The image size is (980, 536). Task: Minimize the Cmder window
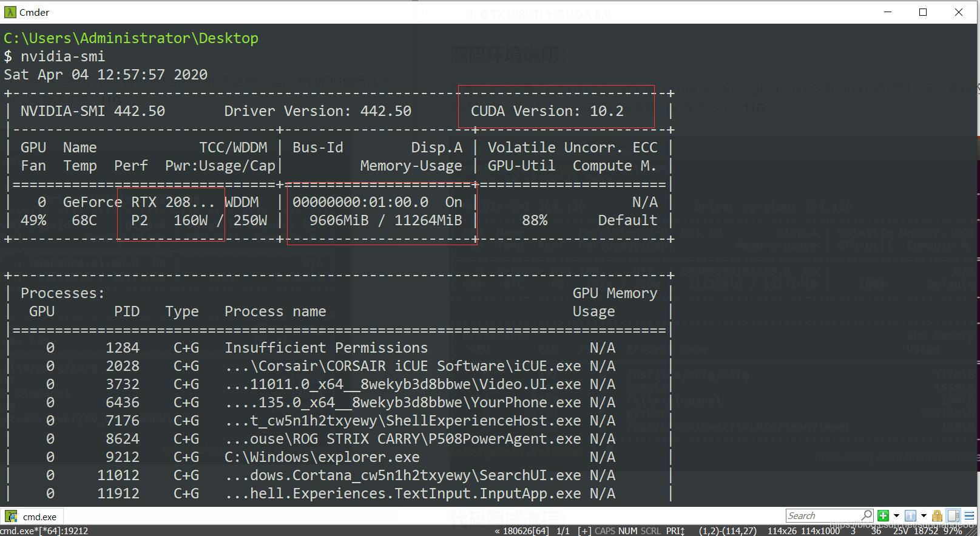click(x=888, y=12)
